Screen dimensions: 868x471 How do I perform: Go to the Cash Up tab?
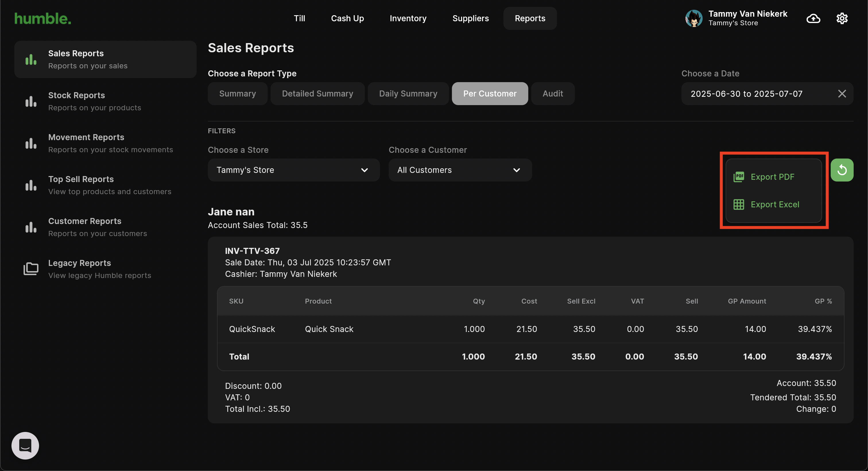click(x=347, y=18)
